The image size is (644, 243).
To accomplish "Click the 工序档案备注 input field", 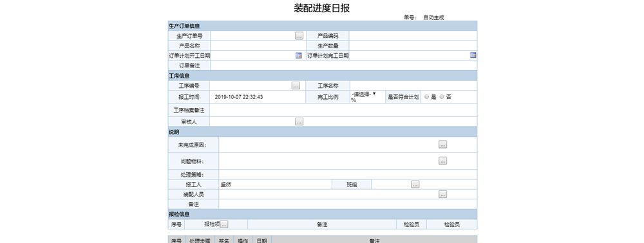I will pyautogui.click(x=344, y=110).
